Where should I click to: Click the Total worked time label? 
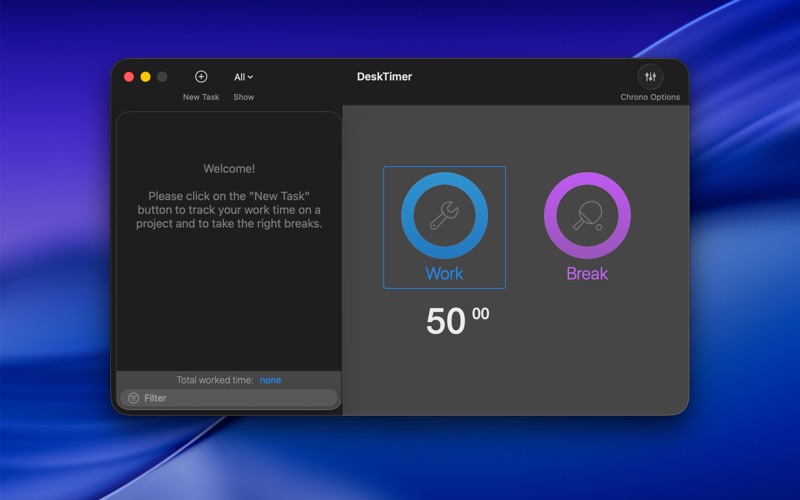click(215, 380)
